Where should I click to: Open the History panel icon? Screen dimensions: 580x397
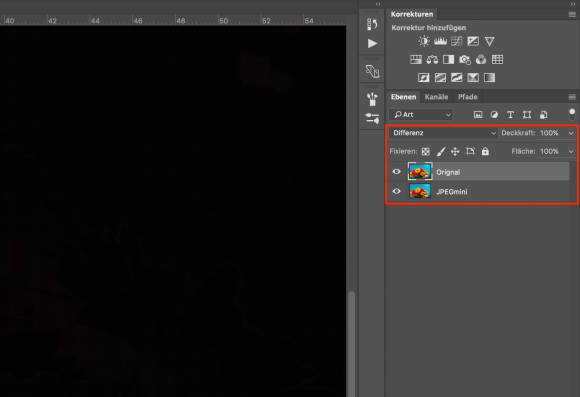click(372, 24)
